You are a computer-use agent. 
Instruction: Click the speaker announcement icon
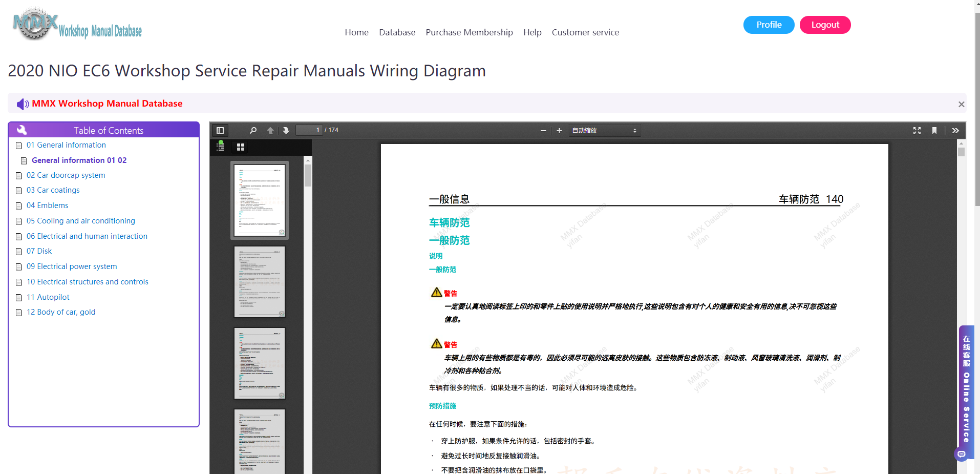pyautogui.click(x=23, y=104)
